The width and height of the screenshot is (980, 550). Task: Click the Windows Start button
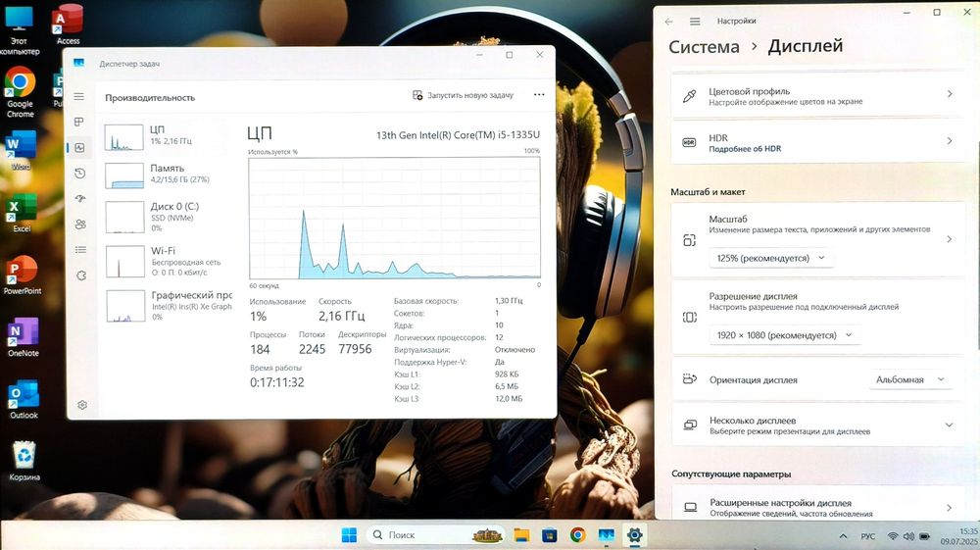[349, 535]
